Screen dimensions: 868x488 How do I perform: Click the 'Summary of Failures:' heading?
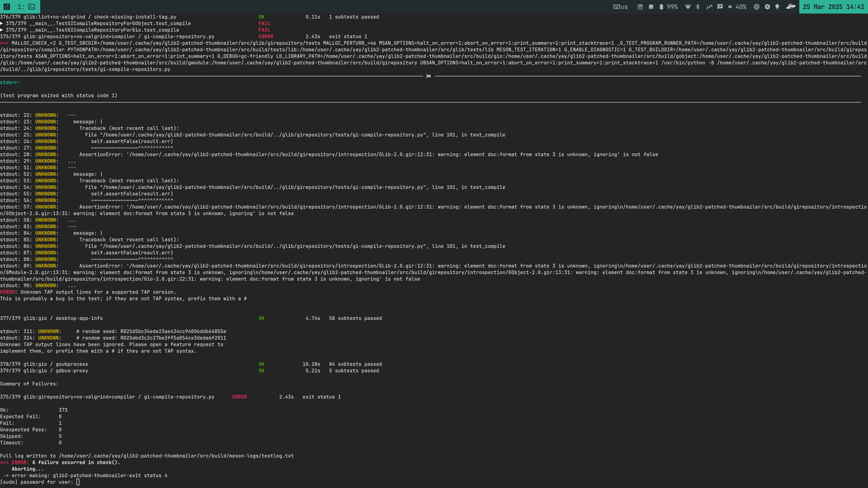coord(29,384)
